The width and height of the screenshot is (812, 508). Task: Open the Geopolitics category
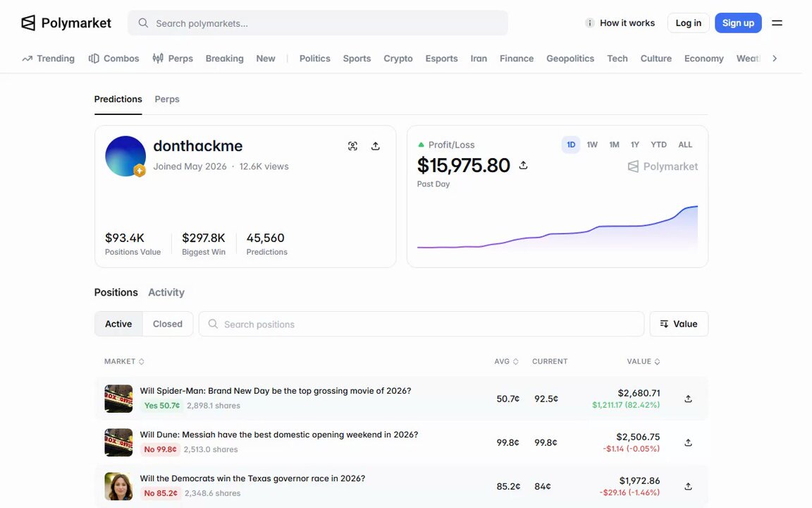(570, 59)
